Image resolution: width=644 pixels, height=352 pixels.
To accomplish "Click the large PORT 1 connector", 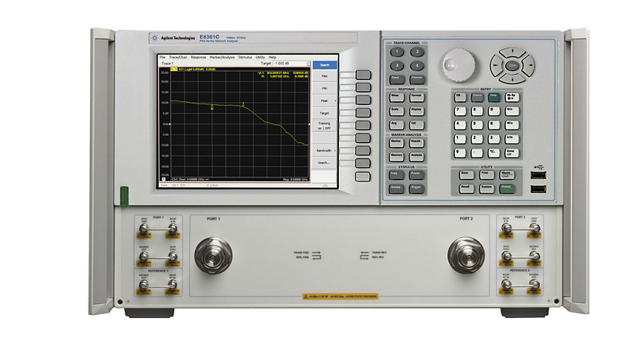I will click(213, 255).
